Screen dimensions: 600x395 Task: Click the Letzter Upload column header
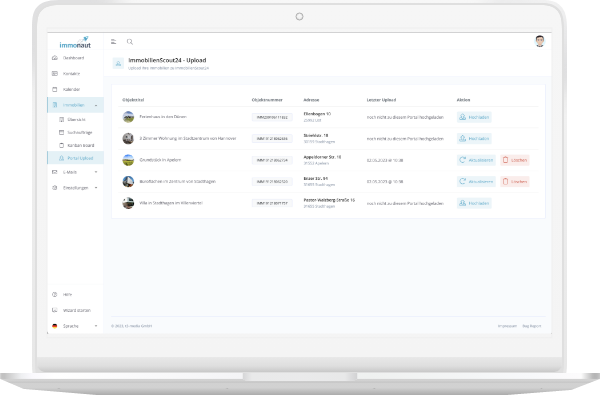pyautogui.click(x=381, y=100)
